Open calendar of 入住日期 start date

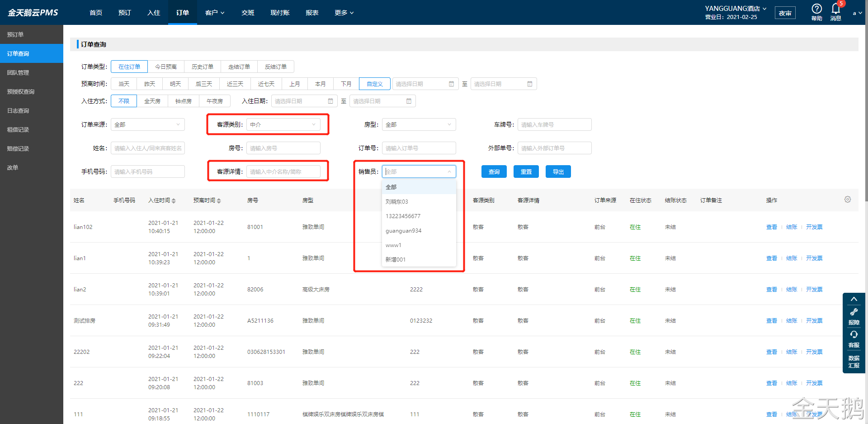click(330, 101)
